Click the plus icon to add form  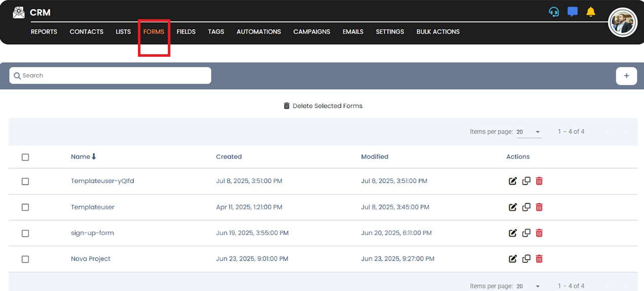(x=626, y=76)
